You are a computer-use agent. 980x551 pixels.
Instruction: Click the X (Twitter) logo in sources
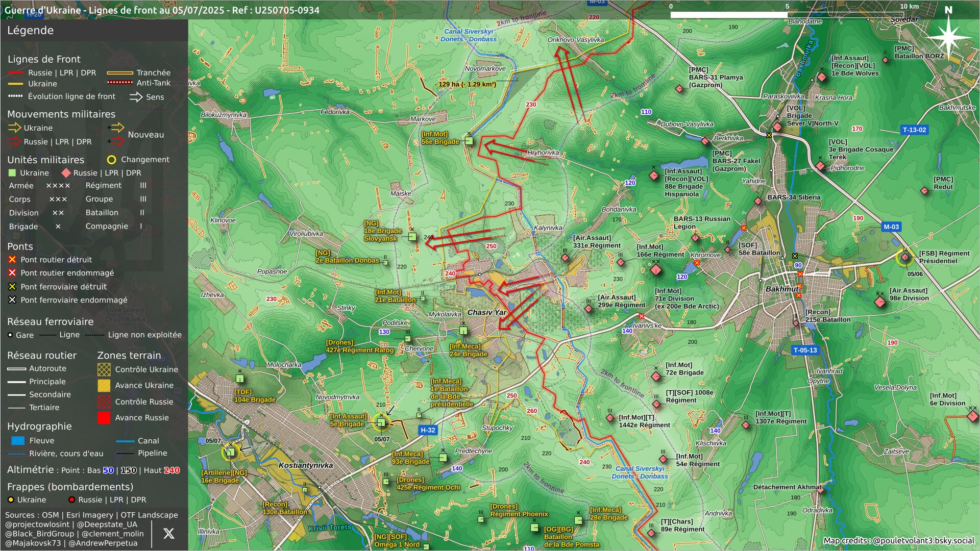[x=168, y=534]
